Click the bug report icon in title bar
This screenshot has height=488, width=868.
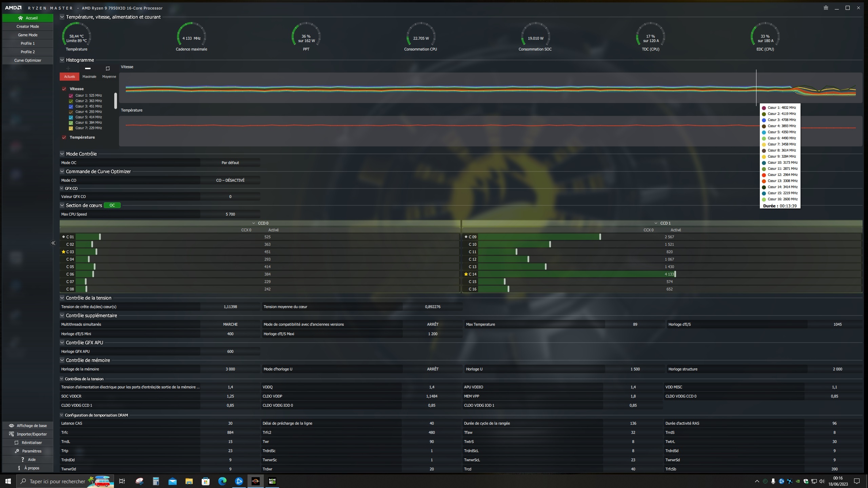(826, 8)
